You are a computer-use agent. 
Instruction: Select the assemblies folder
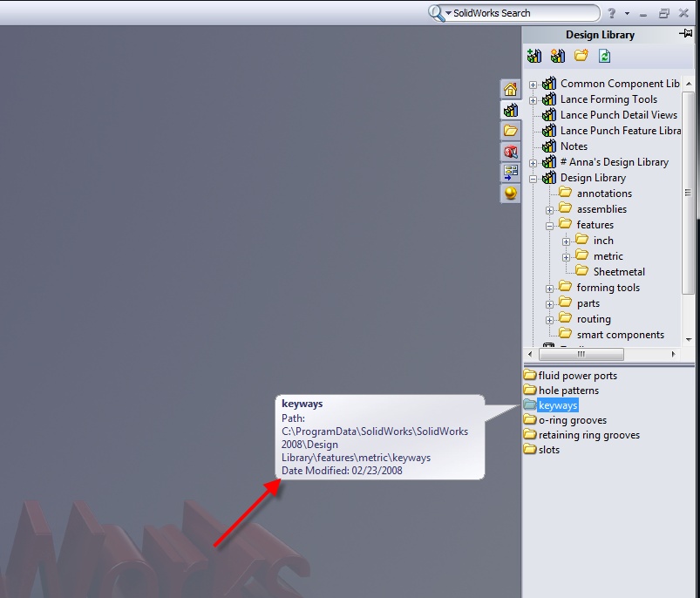point(601,209)
